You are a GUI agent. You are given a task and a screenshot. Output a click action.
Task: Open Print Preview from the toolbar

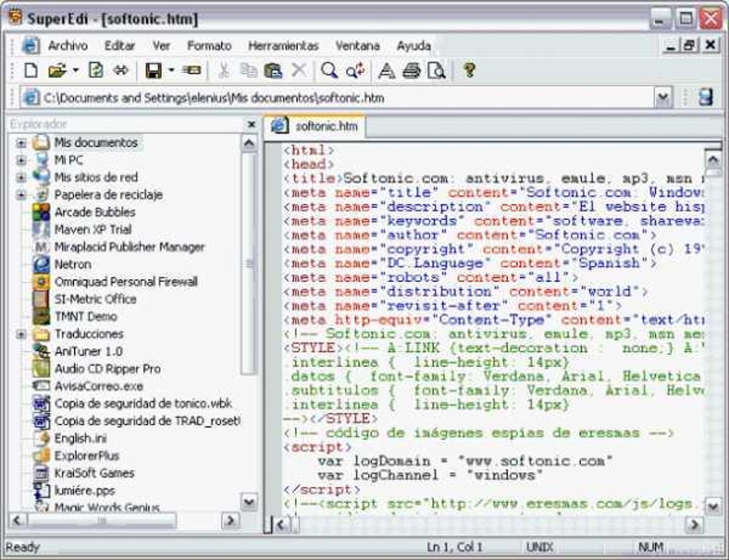tap(436, 70)
